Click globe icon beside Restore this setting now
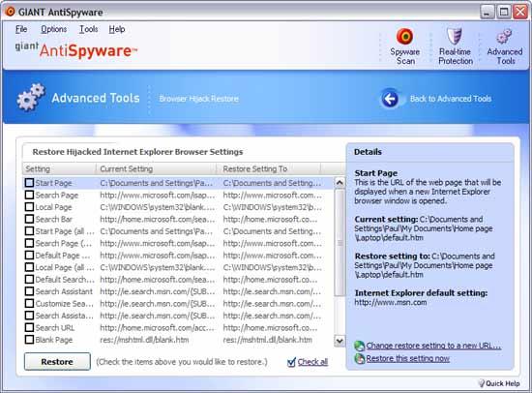The width and height of the screenshot is (532, 393). (359, 359)
